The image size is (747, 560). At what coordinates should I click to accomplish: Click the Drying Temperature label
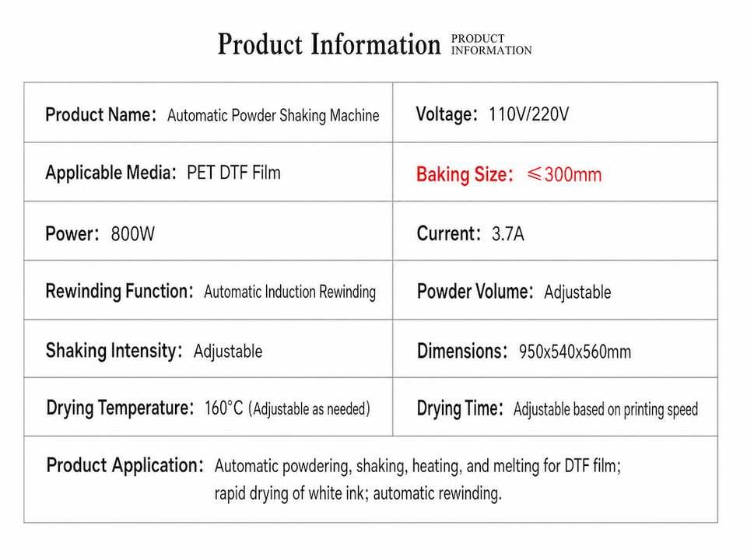(120, 408)
